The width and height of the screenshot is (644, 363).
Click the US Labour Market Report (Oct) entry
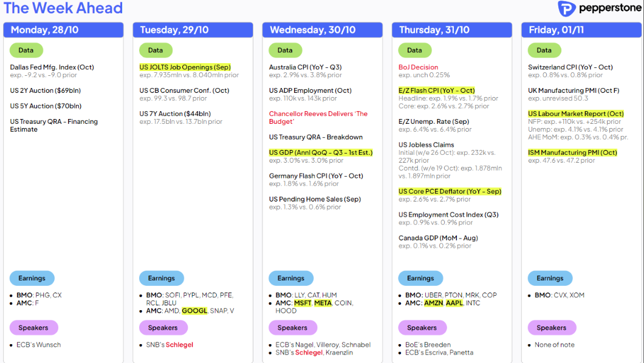[x=576, y=114]
